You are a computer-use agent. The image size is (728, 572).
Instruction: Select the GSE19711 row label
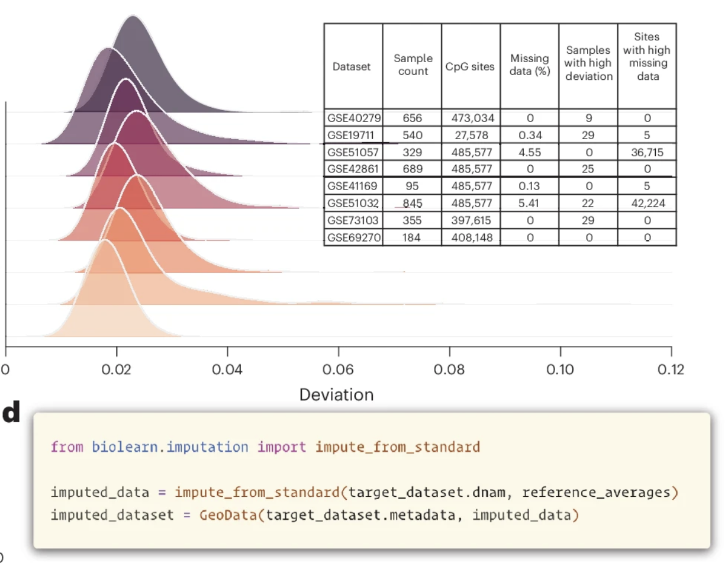[352, 135]
